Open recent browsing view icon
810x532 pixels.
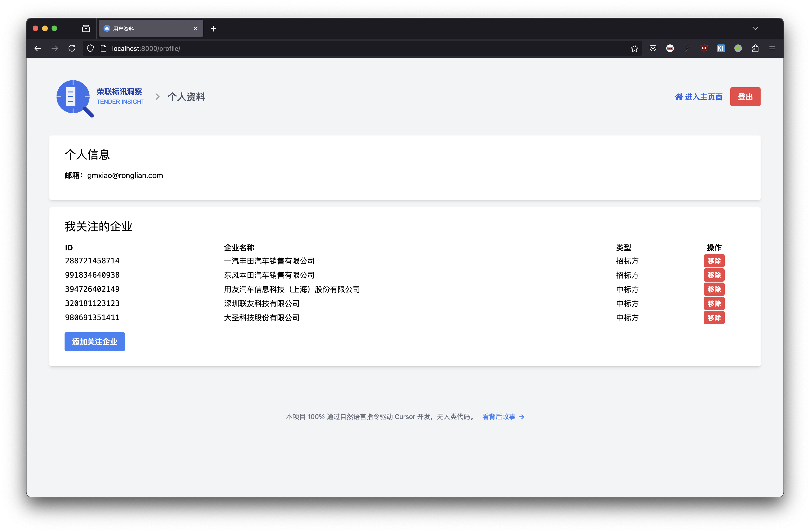point(86,29)
